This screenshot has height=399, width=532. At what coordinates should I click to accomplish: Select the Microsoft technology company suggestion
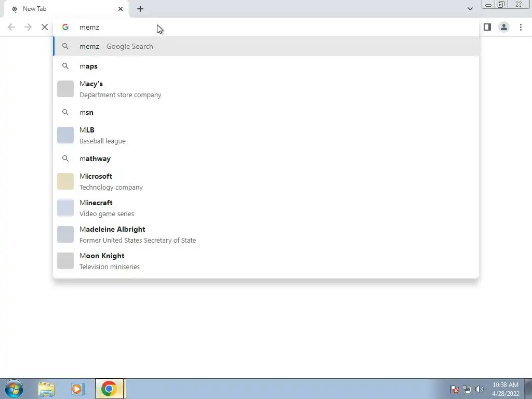[x=266, y=181]
